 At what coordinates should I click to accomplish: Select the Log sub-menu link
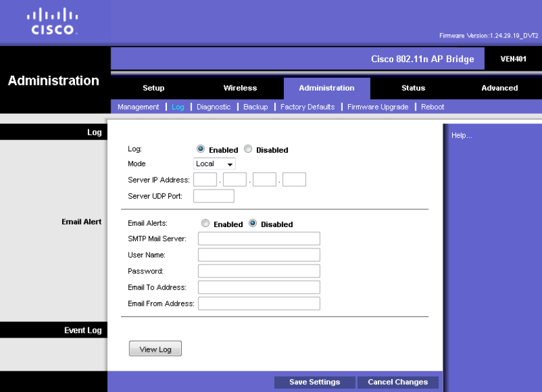[x=178, y=107]
